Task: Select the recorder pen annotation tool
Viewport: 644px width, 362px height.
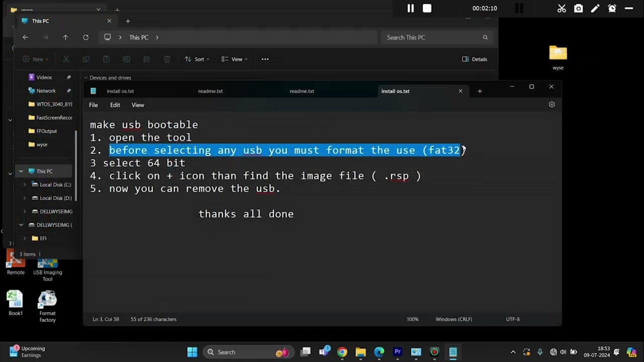Action: click(x=595, y=9)
